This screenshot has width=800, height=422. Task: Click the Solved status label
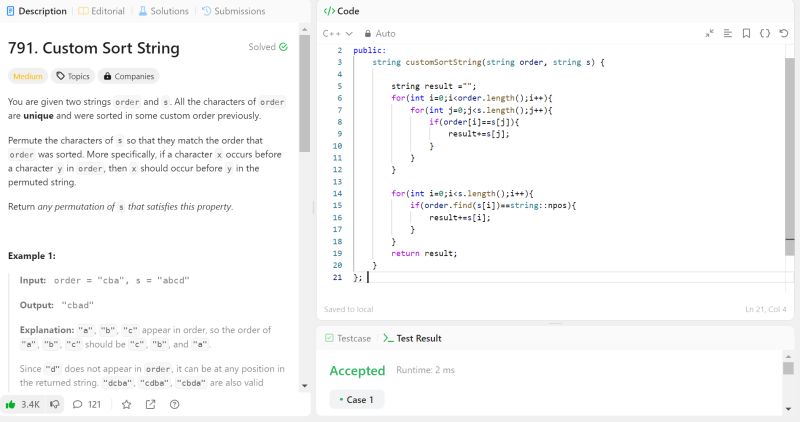click(x=268, y=46)
